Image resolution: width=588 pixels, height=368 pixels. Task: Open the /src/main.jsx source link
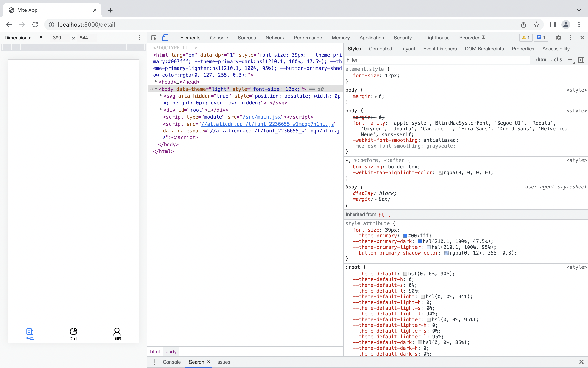pos(262,117)
